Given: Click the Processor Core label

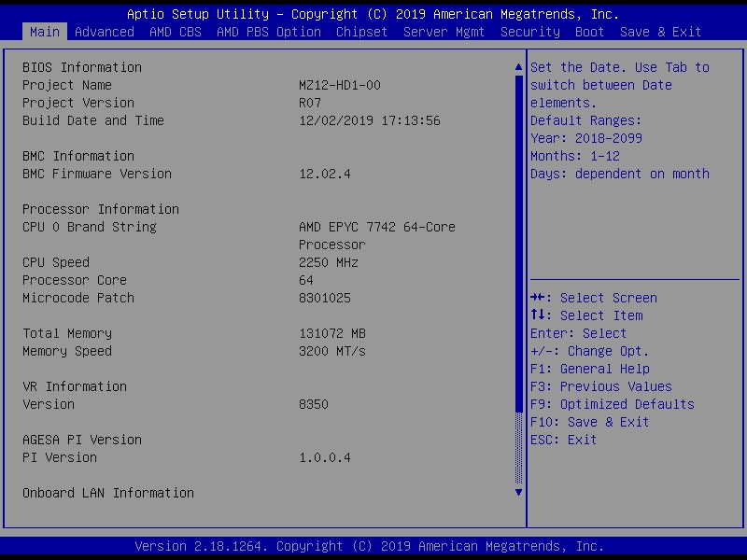Looking at the screenshot, I should coord(75,280).
